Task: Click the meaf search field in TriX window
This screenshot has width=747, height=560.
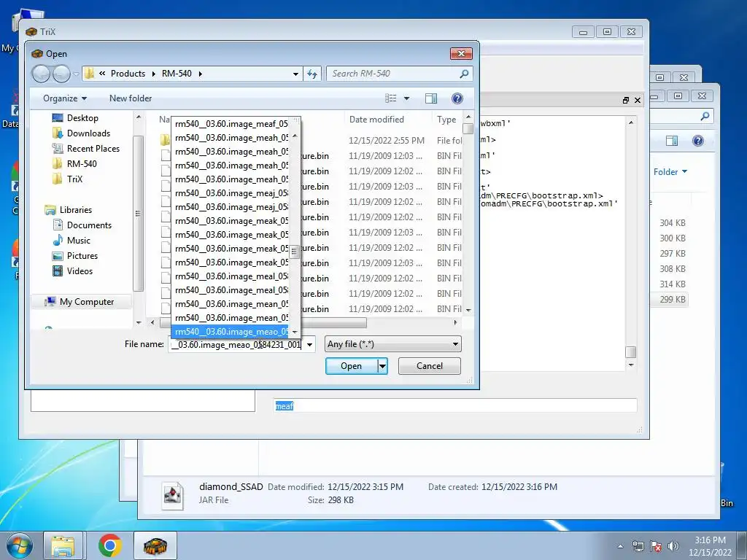Action: pyautogui.click(x=455, y=405)
